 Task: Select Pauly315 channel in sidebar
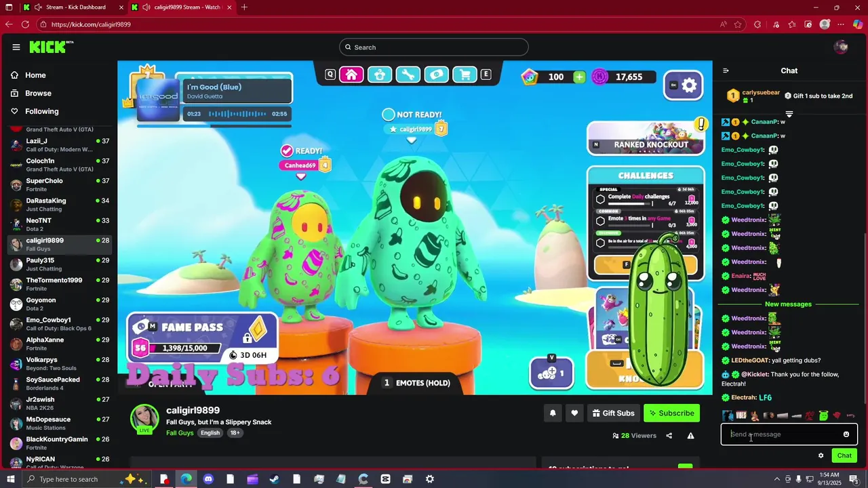[x=60, y=264]
